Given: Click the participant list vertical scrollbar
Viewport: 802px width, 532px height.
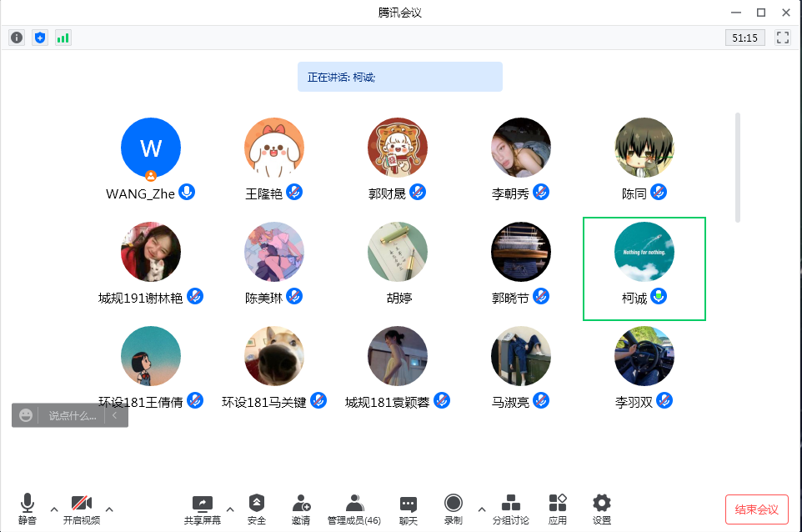Looking at the screenshot, I should point(737,167).
